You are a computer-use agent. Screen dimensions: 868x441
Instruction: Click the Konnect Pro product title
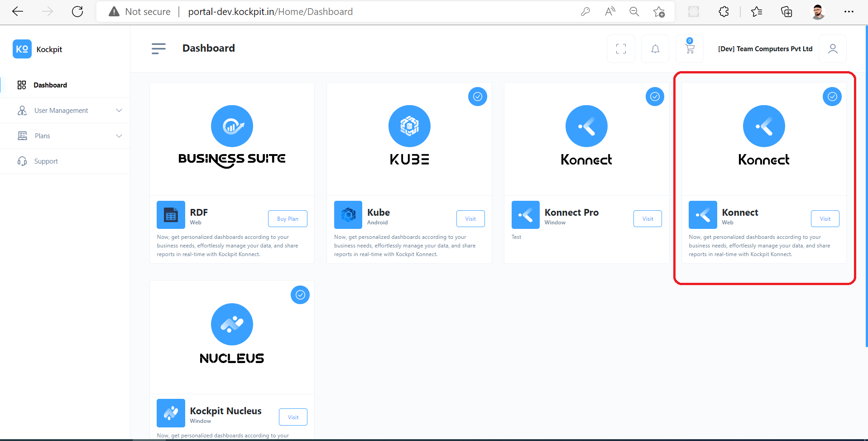(x=571, y=213)
